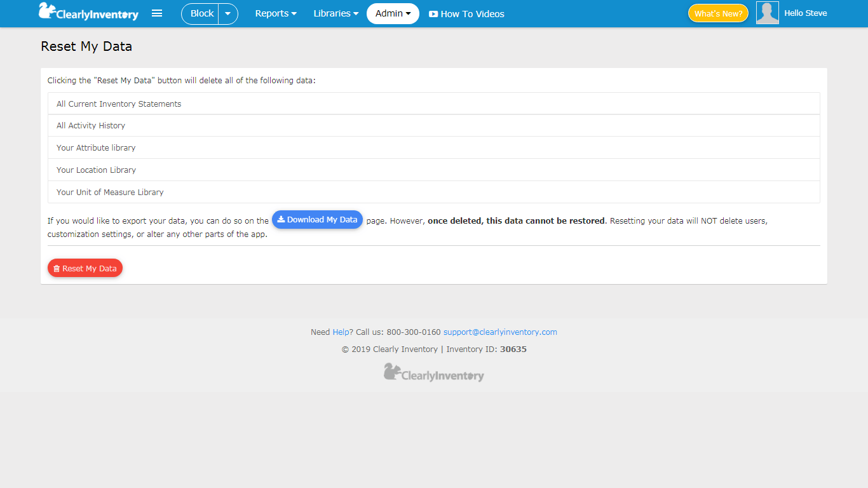This screenshot has height=488, width=868.
Task: Expand the Libraries dropdown menu
Action: 336,13
